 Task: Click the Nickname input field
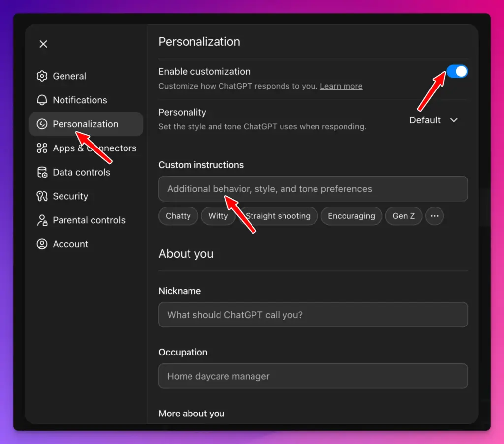(313, 315)
